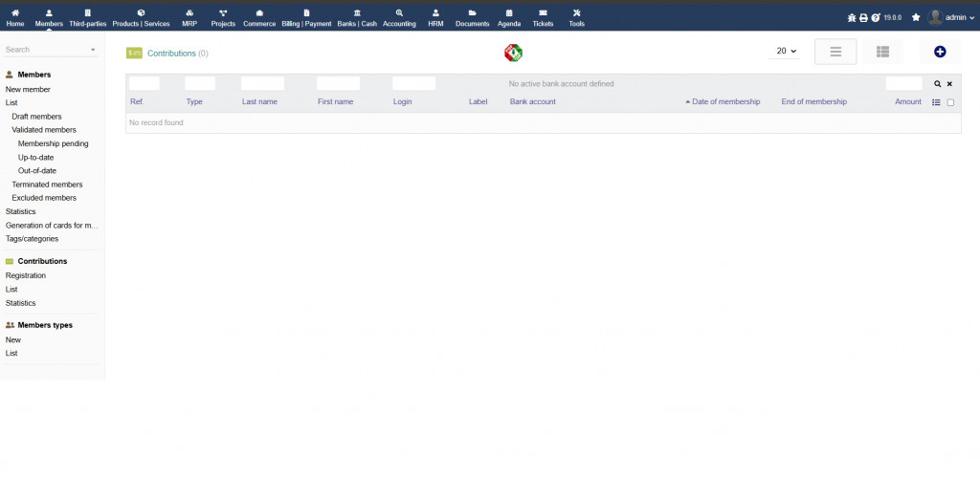This screenshot has height=479, width=980.
Task: Open the Home top menu
Action: pos(15,18)
